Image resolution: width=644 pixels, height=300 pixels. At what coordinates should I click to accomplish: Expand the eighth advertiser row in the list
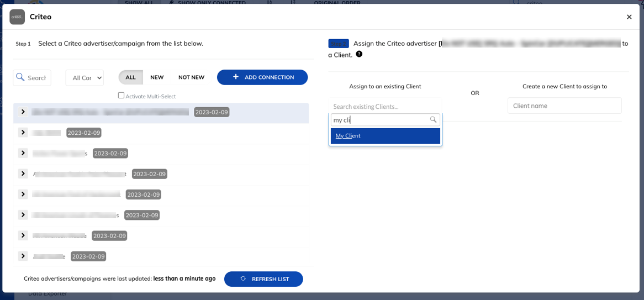tap(23, 256)
